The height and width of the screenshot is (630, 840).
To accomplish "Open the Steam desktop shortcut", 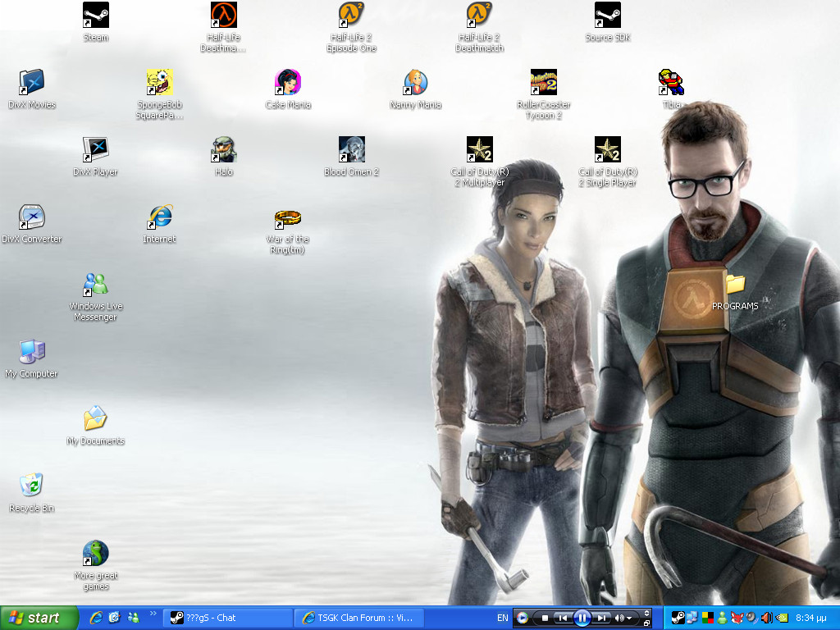I will point(96,15).
